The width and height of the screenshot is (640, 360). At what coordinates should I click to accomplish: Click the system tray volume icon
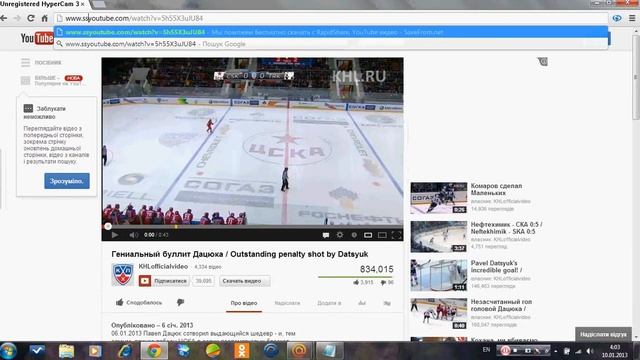coord(589,351)
